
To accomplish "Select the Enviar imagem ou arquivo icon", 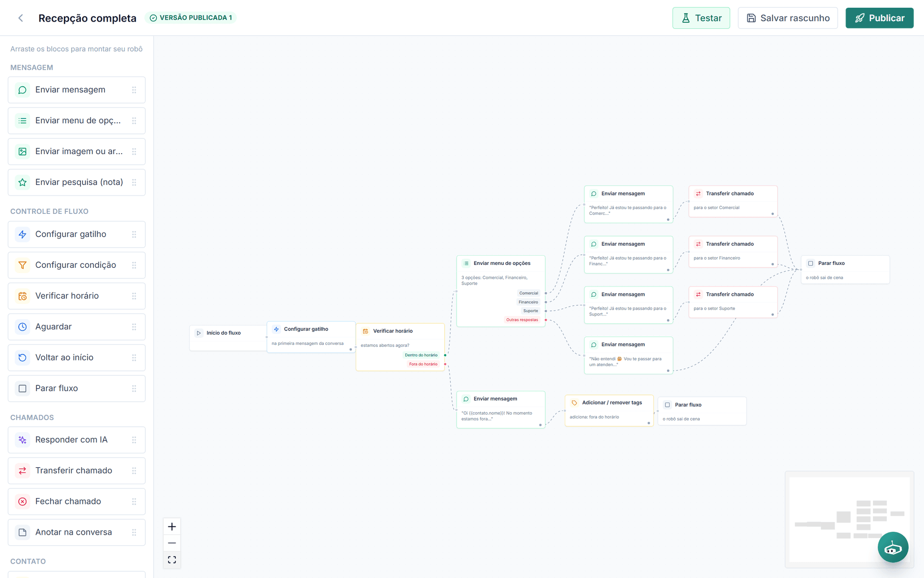I will 23,152.
